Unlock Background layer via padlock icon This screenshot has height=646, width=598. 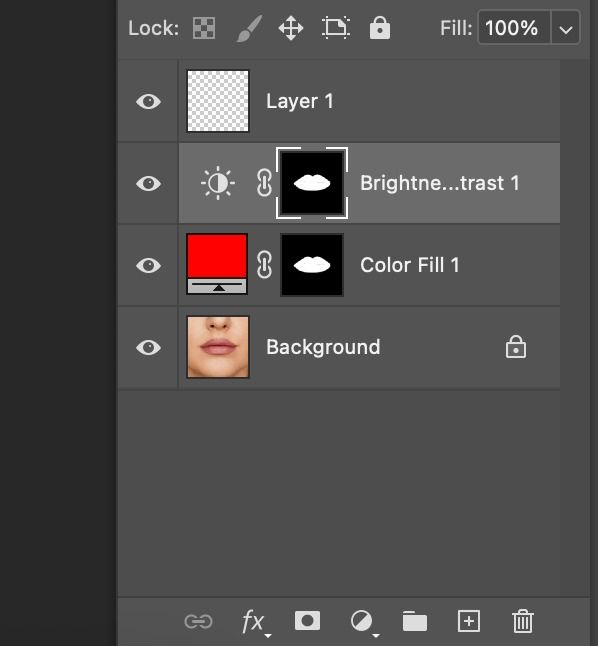click(x=516, y=347)
